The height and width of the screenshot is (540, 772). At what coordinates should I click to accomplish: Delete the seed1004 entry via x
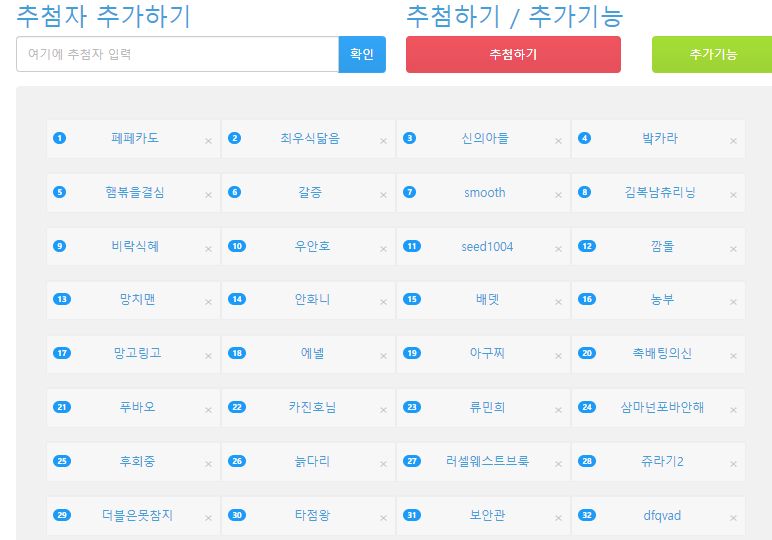558,249
